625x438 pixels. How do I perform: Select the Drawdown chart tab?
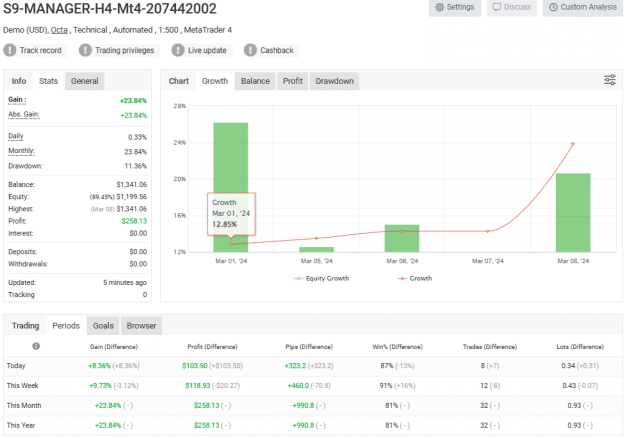pyautogui.click(x=334, y=81)
